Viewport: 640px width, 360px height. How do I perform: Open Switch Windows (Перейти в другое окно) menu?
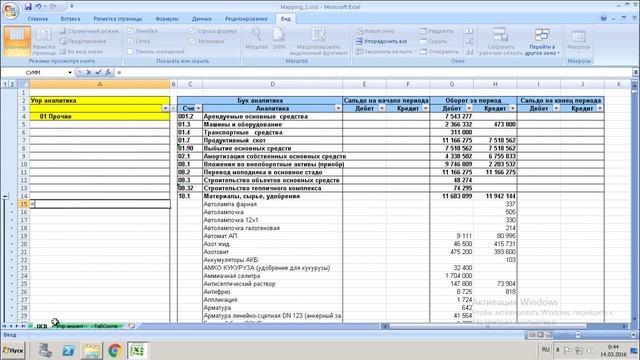click(542, 41)
